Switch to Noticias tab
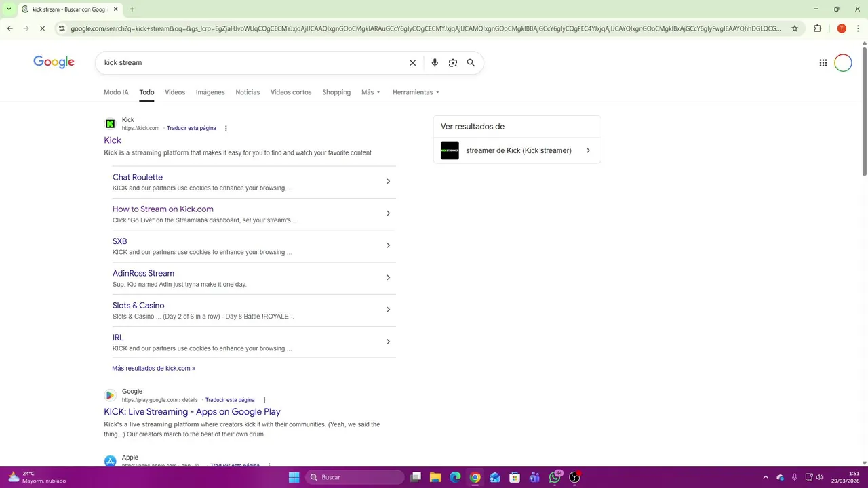 (248, 92)
